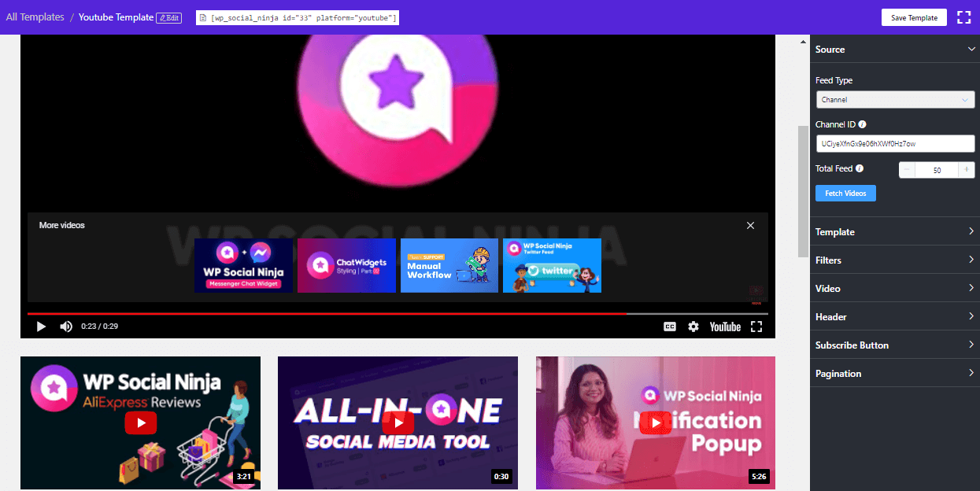Open Twitter Feed suggested video
The width and height of the screenshot is (980, 491).
[552, 265]
